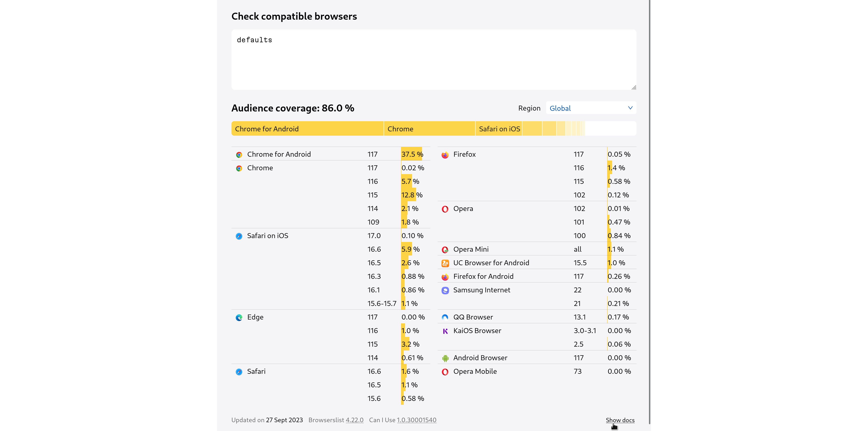This screenshot has height=431, width=868.
Task: Click the QQ Browser icon
Action: [445, 317]
